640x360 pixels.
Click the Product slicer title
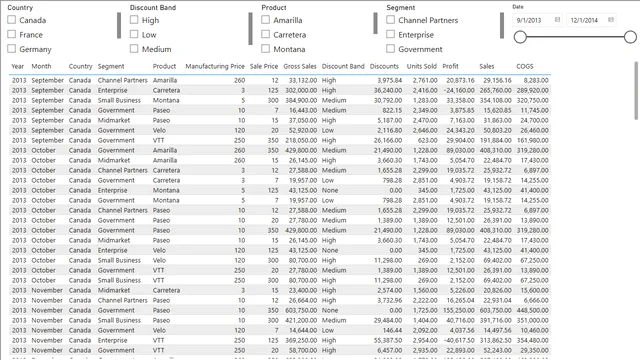[274, 7]
